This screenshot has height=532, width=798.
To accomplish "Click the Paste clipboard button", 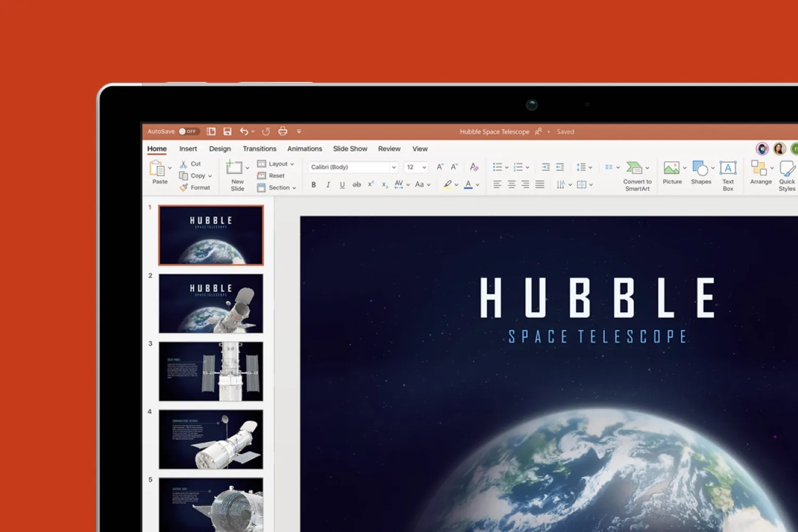I will tap(159, 172).
